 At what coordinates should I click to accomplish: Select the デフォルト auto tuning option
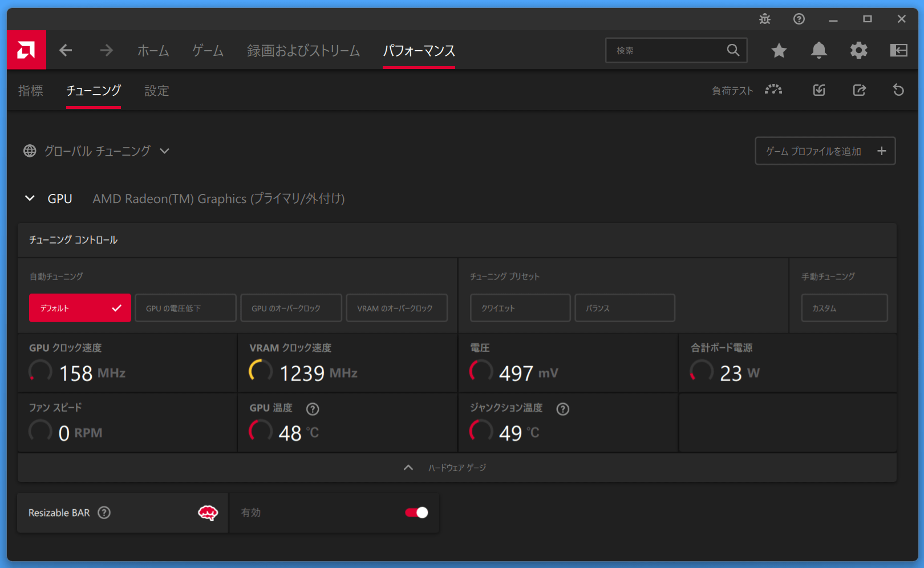(80, 308)
